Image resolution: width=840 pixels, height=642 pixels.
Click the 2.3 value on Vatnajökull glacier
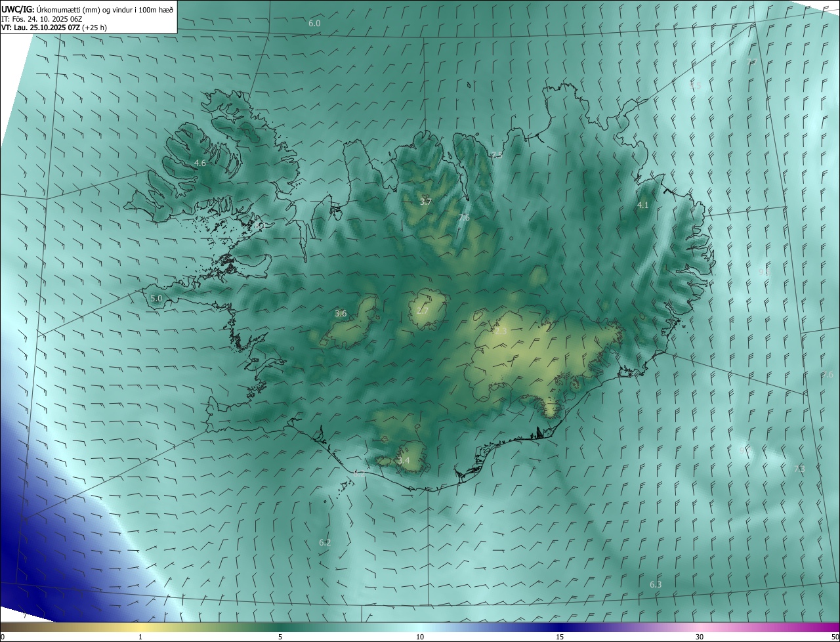click(501, 332)
